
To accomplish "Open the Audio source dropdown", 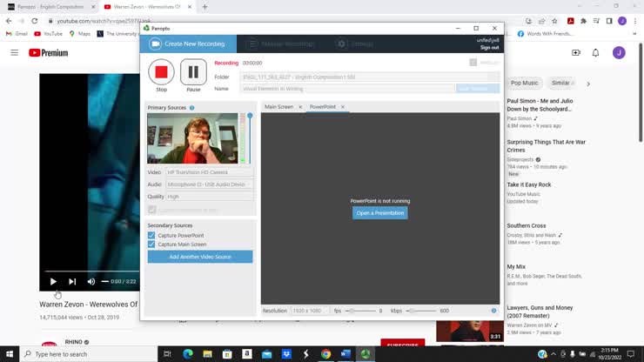I will coord(209,184).
